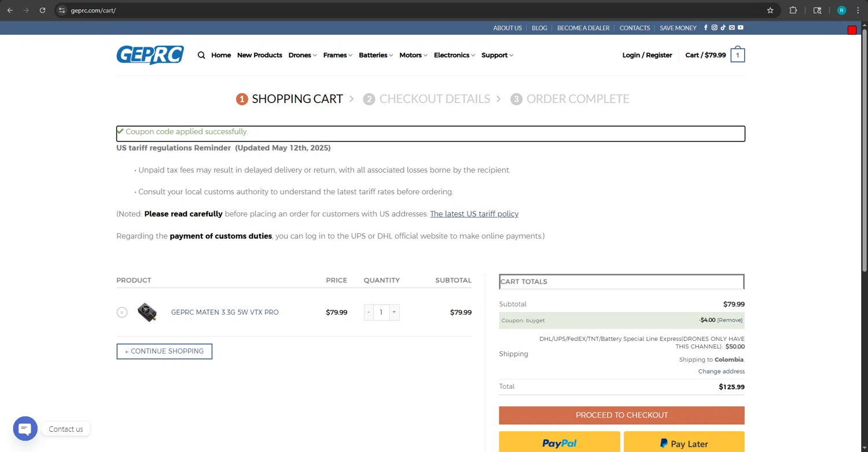The height and width of the screenshot is (452, 868).
Task: Open SAVE MONEY link
Action: pyautogui.click(x=678, y=28)
